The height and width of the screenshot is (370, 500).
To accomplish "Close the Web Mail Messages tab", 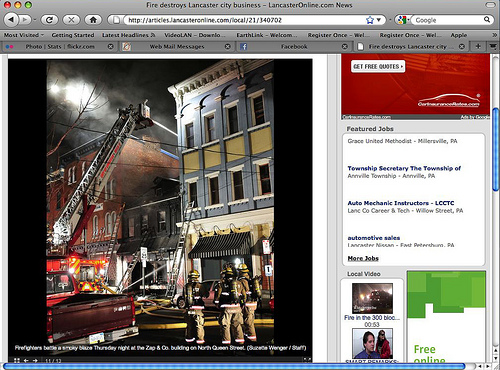I will point(228,47).
